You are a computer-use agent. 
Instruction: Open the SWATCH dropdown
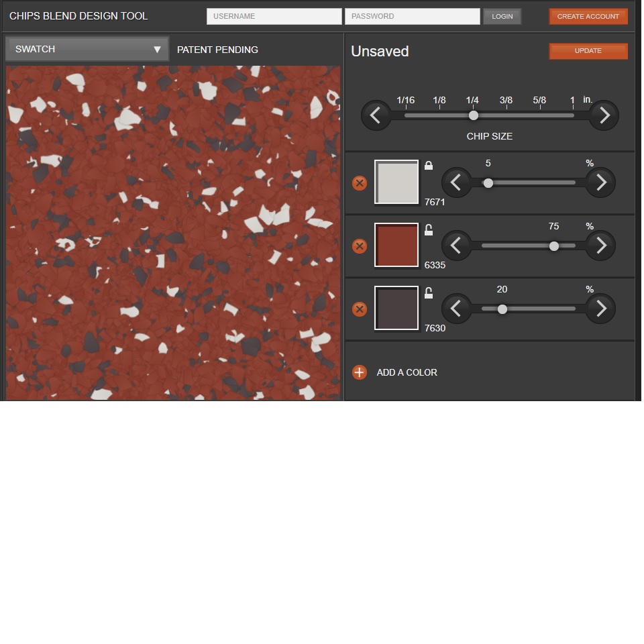pyautogui.click(x=87, y=49)
